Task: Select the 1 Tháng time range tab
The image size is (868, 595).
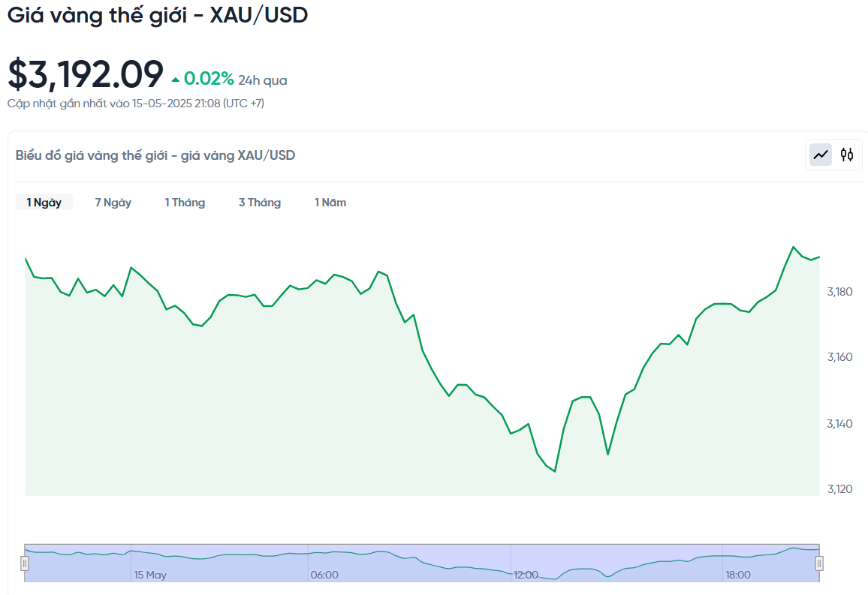Action: point(185,203)
